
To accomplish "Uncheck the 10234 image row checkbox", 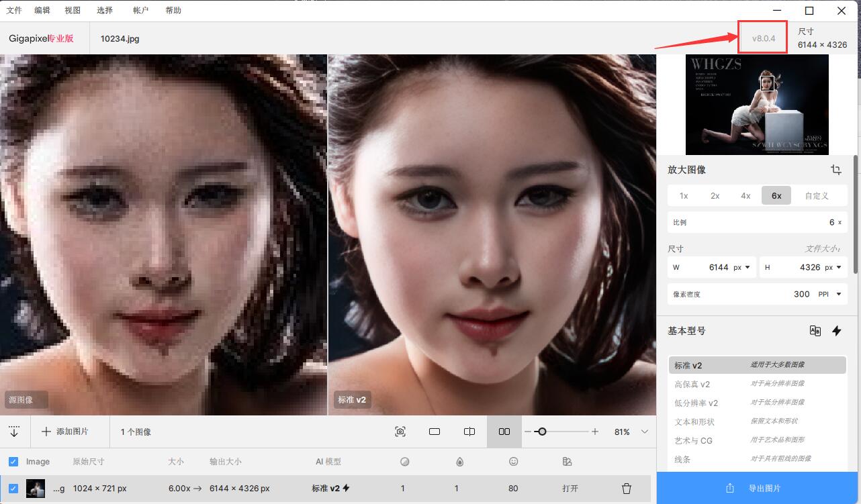I will click(x=13, y=489).
